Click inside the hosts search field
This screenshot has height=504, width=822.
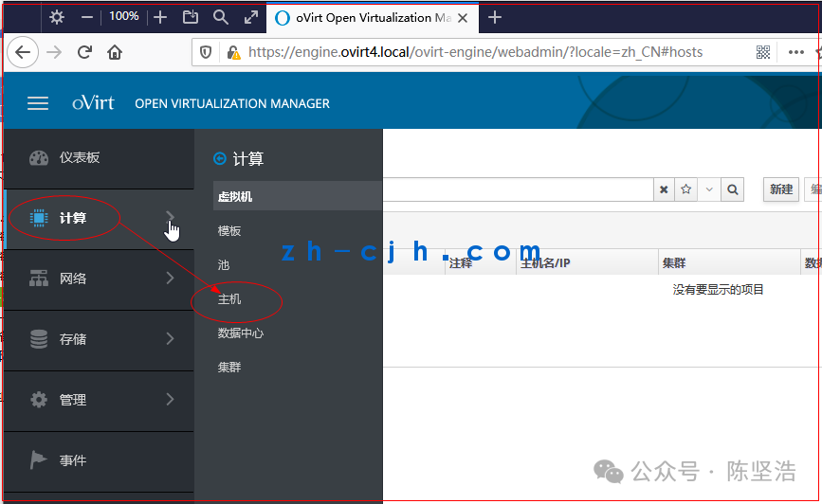point(518,189)
